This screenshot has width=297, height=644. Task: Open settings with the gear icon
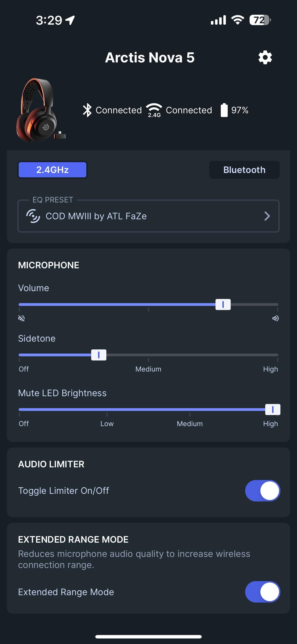pos(265,58)
